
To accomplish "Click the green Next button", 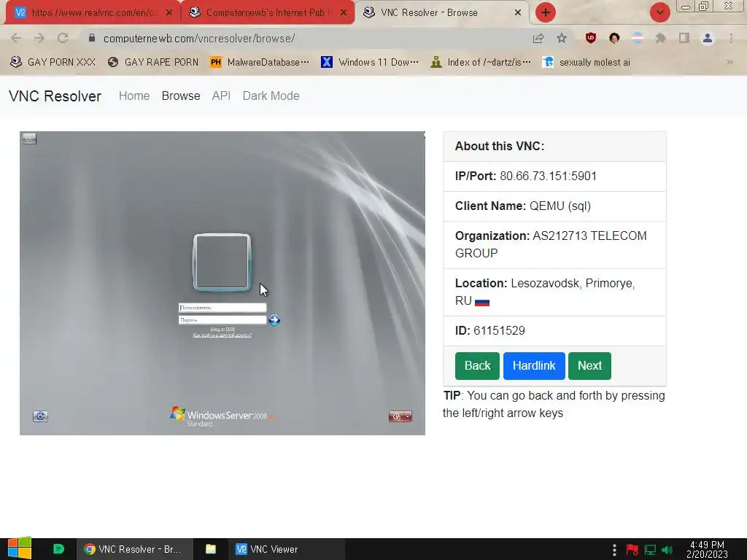I will pyautogui.click(x=589, y=366).
